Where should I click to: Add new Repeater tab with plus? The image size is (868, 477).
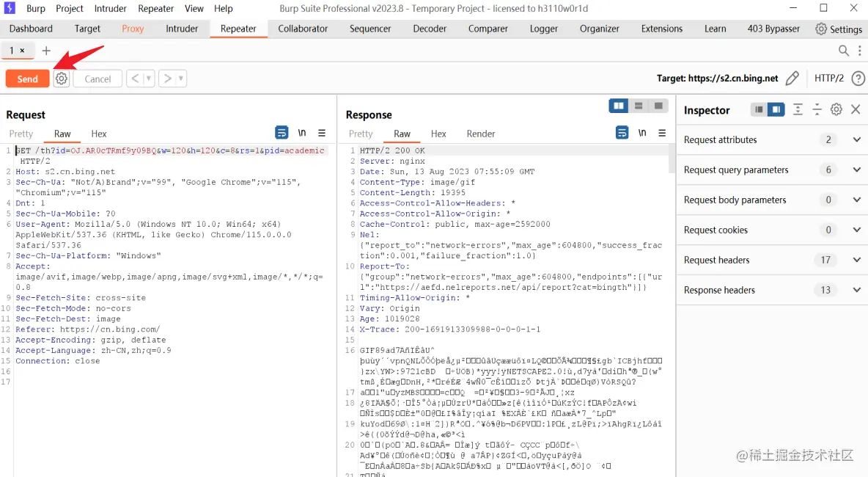click(x=46, y=51)
